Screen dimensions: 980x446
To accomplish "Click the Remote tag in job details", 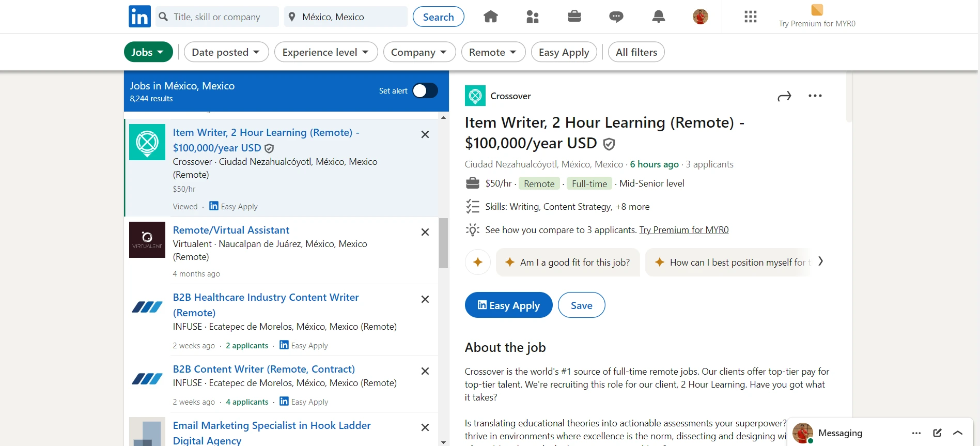I will 539,183.
